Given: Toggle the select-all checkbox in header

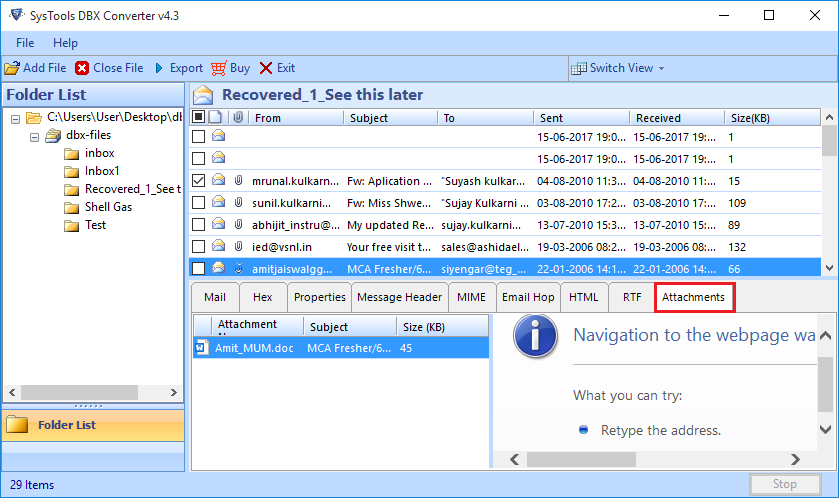Looking at the screenshot, I should pyautogui.click(x=199, y=117).
